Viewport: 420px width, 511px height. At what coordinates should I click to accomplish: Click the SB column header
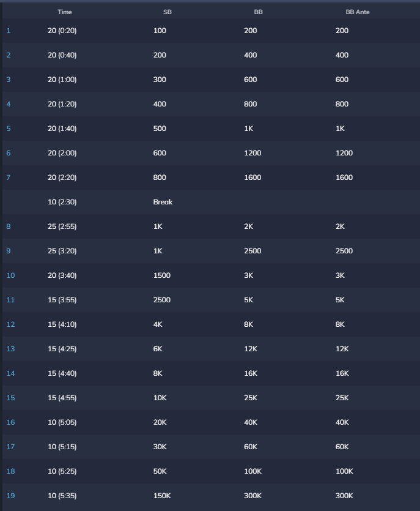tap(168, 12)
